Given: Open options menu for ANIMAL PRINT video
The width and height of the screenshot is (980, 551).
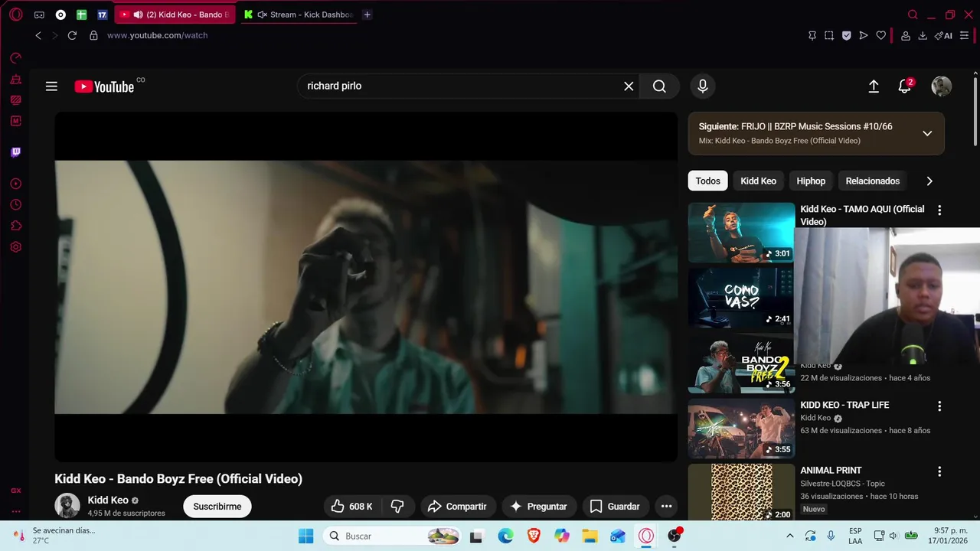Looking at the screenshot, I should click(x=939, y=472).
